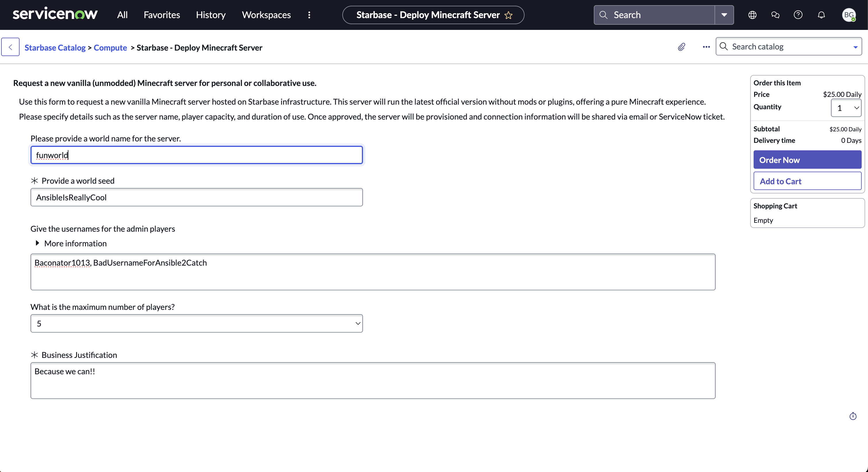
Task: Click the Business Justification text area
Action: point(373,381)
